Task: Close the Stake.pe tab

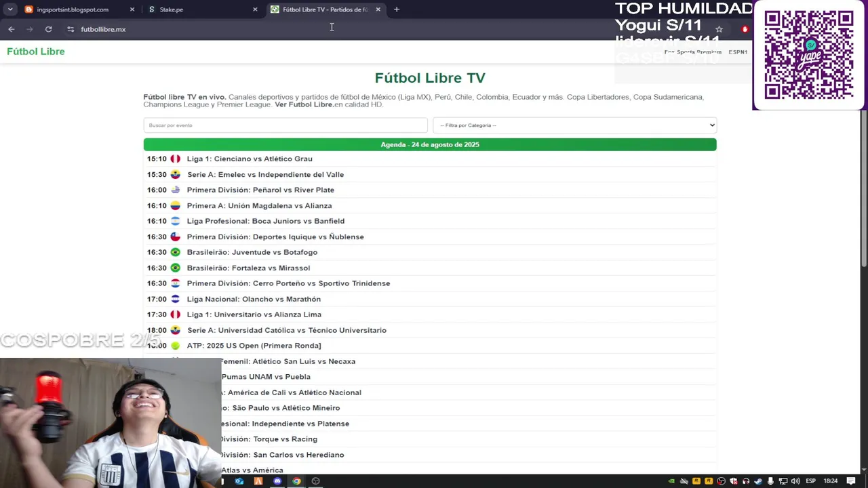Action: tap(255, 9)
